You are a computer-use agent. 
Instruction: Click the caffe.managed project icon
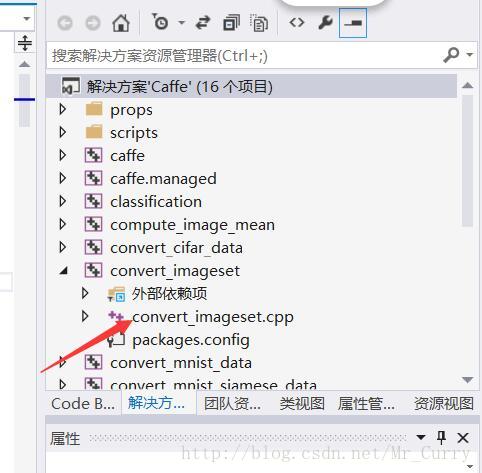coord(94,178)
